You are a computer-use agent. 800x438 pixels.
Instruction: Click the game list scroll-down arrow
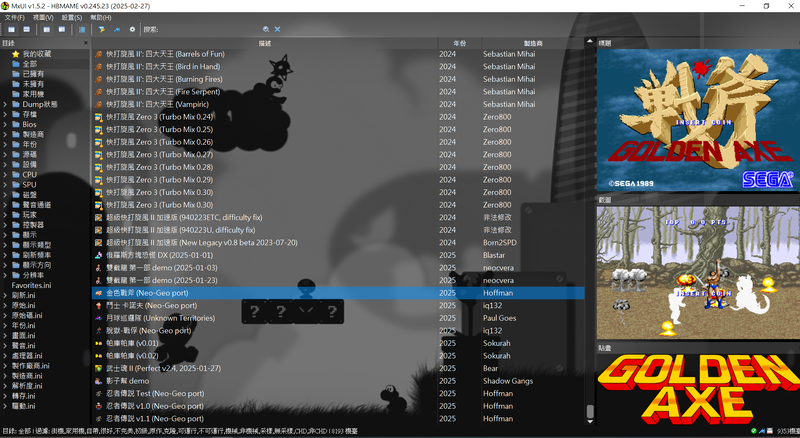[590, 421]
